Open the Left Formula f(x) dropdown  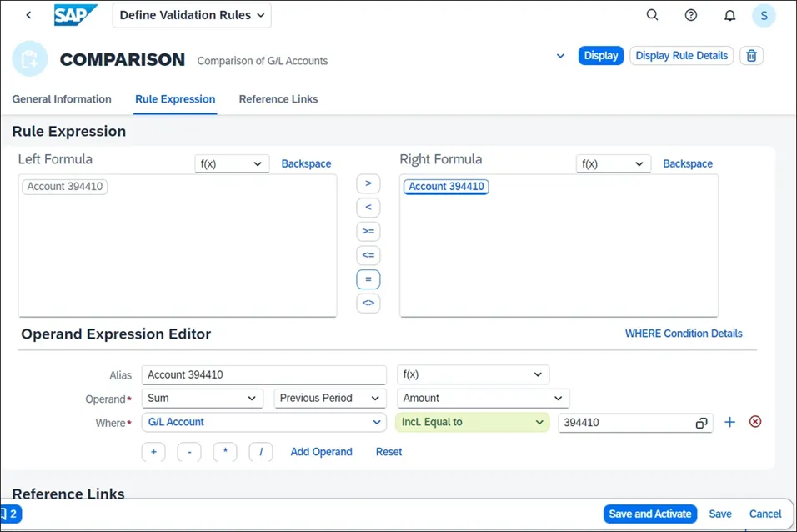click(x=232, y=164)
